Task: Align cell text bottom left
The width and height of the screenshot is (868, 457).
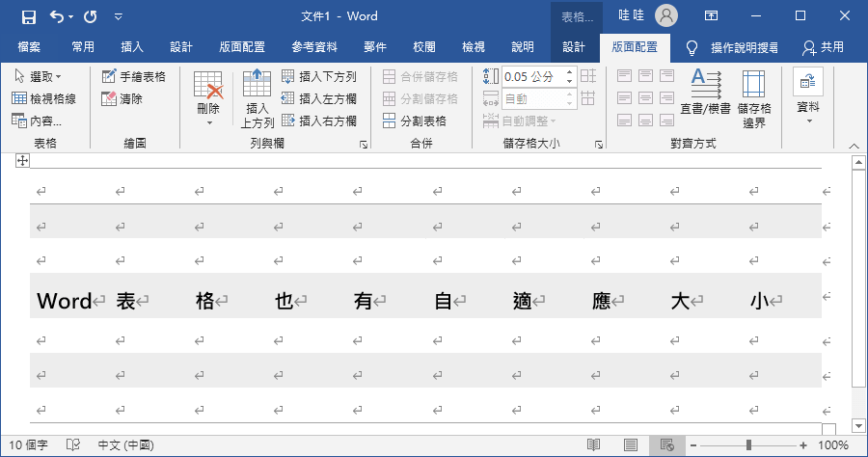Action: 624,121
